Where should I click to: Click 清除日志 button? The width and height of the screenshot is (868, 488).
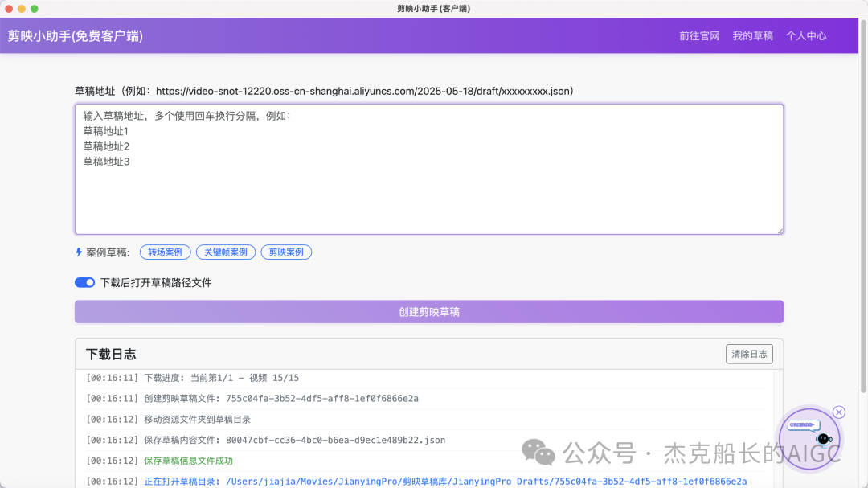[x=749, y=354]
